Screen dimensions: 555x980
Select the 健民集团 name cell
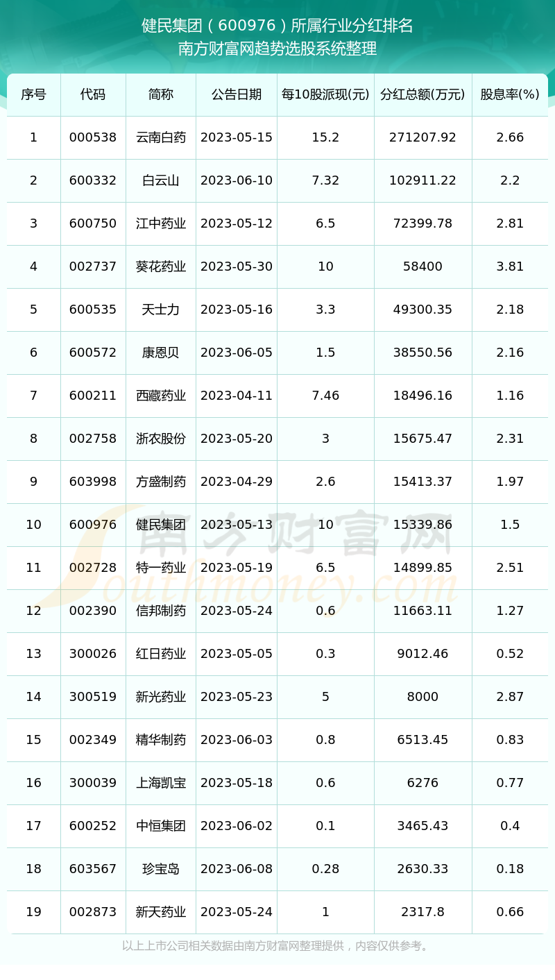(161, 525)
